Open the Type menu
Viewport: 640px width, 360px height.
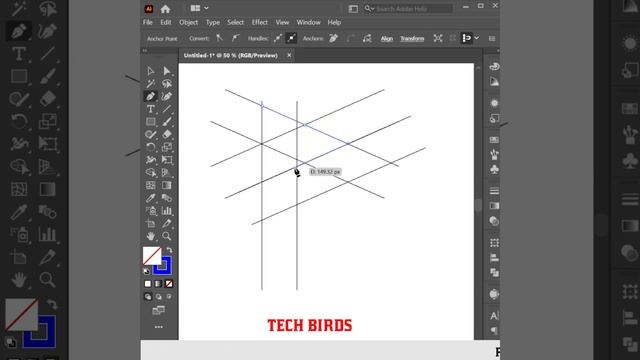213,22
